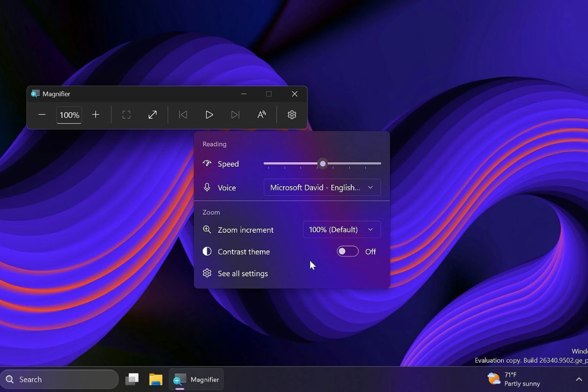588x392 pixels.
Task: Go to previous sentence in Magnifier reading
Action: click(x=183, y=115)
